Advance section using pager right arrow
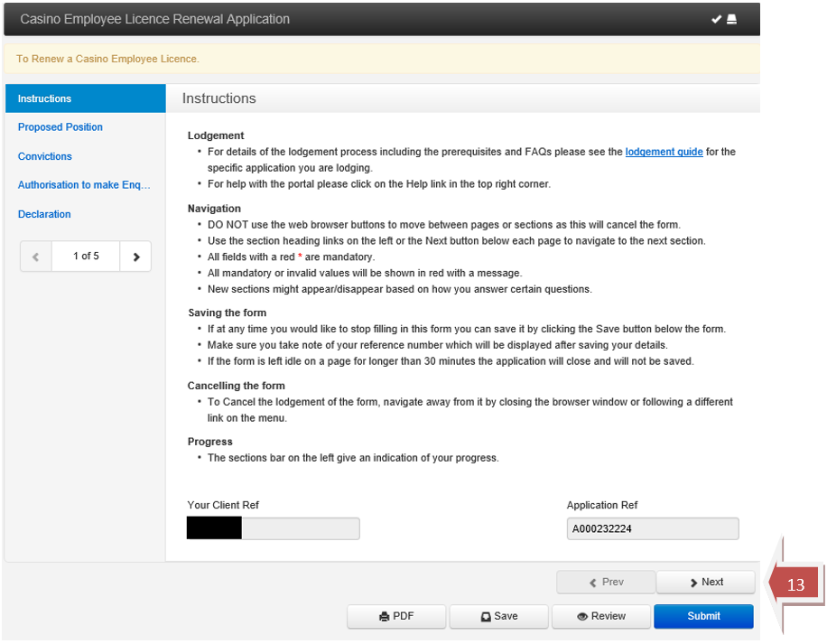 click(136, 257)
